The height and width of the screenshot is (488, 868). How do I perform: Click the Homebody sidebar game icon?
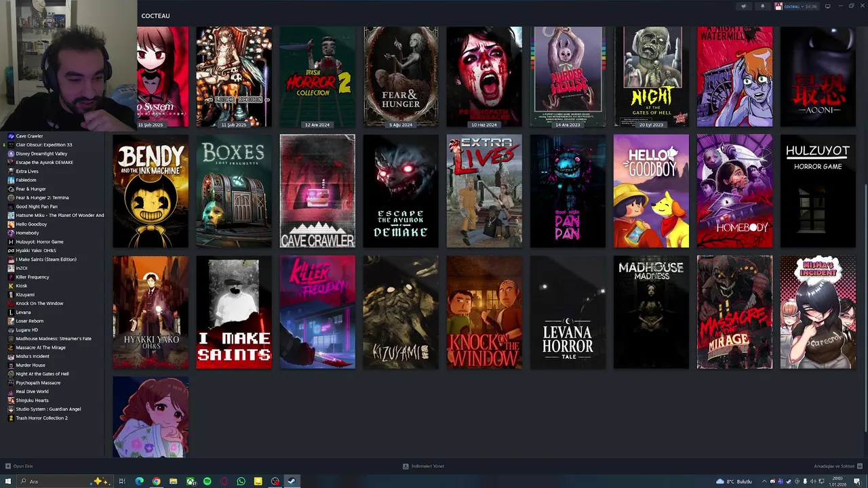(x=11, y=232)
